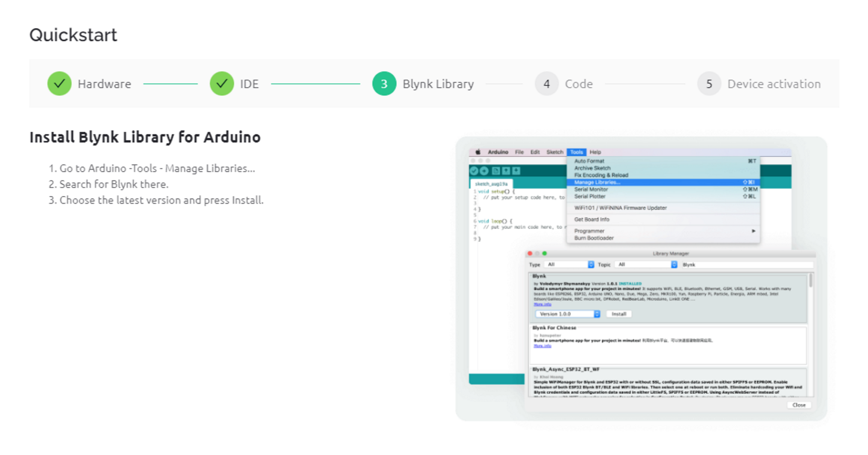868x455 pixels.
Task: Choose Serial Plotter from the Tools menu
Action: (663, 197)
